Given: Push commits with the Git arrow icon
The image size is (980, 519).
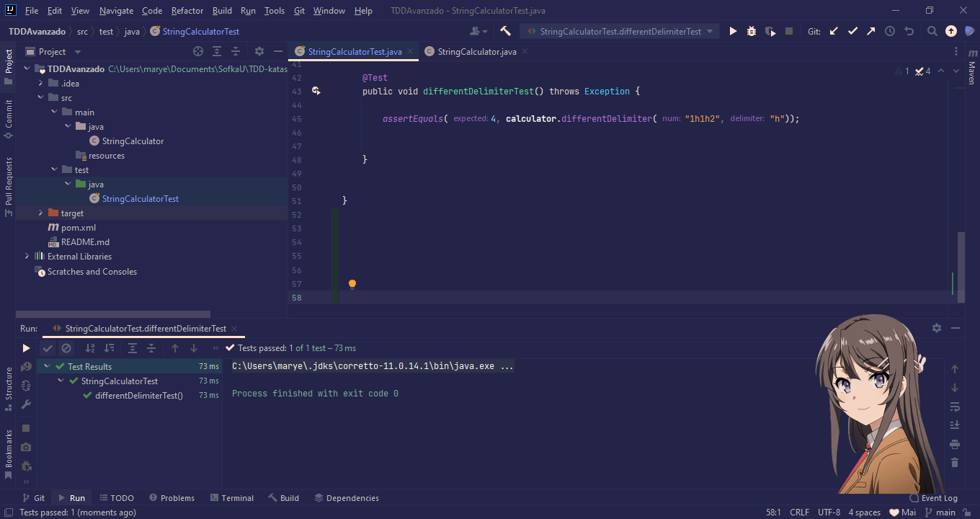Looking at the screenshot, I should tap(870, 31).
